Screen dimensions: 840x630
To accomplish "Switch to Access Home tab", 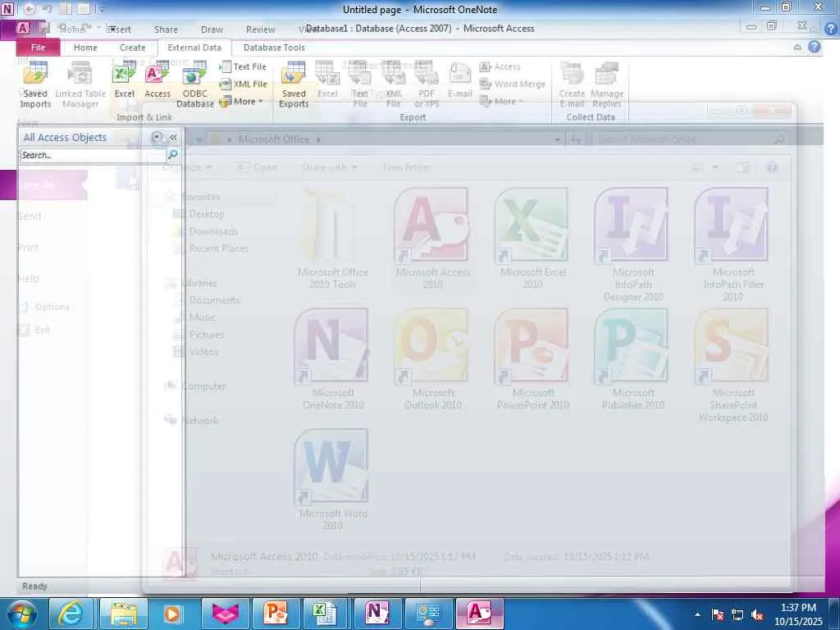I will coord(85,47).
